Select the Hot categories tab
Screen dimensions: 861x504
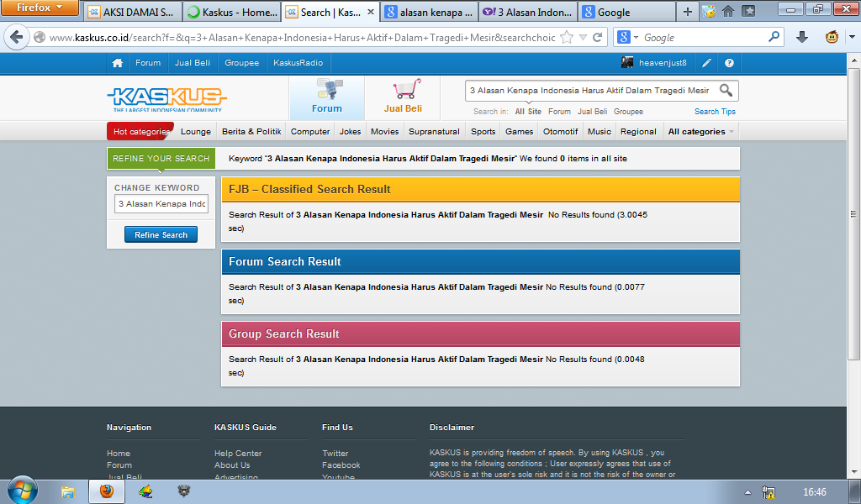[140, 132]
